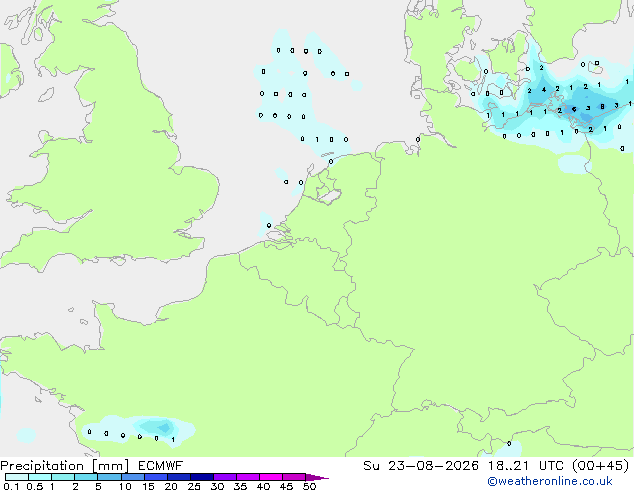Image resolution: width=634 pixels, height=490 pixels.
Task: Click the "Precipitation" title word
Action: [42, 466]
